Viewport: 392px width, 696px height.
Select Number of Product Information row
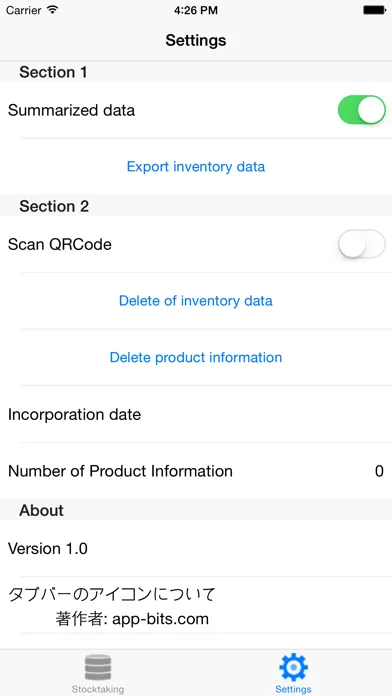(196, 471)
